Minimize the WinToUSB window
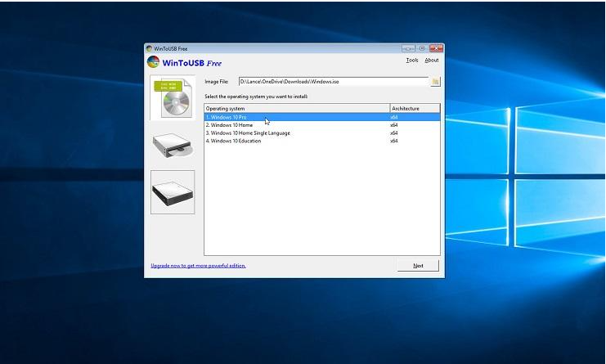 [x=408, y=48]
